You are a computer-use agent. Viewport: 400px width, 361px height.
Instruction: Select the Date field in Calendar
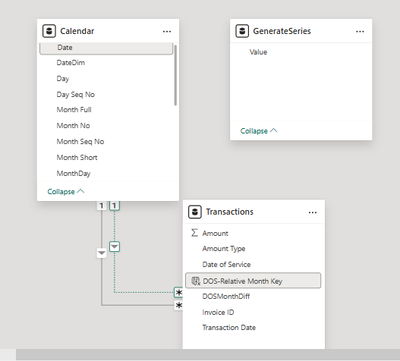coord(106,48)
